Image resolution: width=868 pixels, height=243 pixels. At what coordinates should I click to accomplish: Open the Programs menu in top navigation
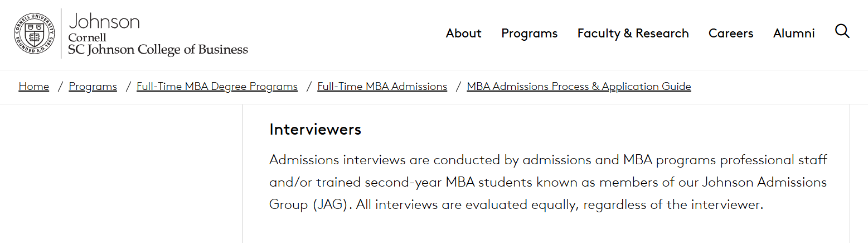click(x=529, y=34)
